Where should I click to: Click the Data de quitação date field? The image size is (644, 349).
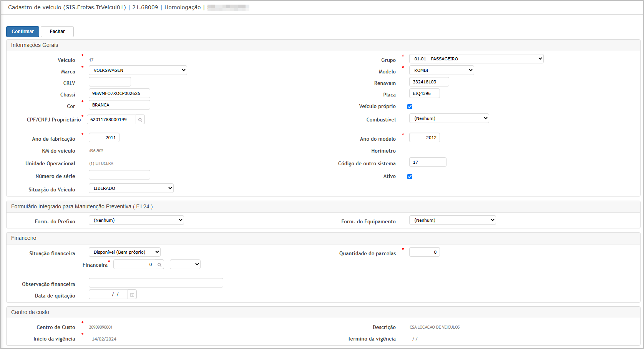[x=108, y=294]
